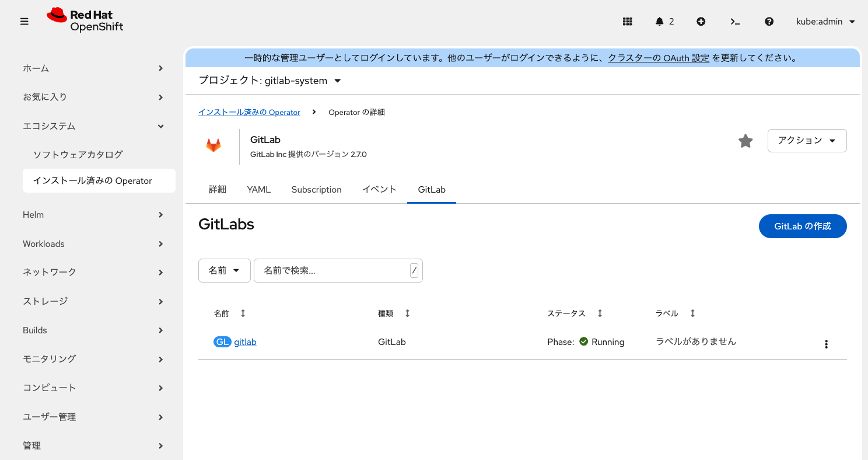
Task: Click the Running status indicator for gitlab
Action: pos(601,341)
